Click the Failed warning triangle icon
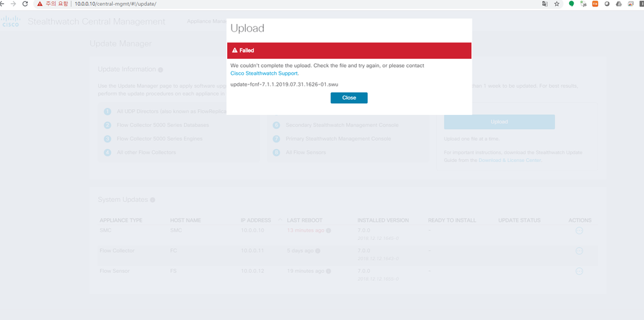The width and height of the screenshot is (644, 320). [x=235, y=50]
